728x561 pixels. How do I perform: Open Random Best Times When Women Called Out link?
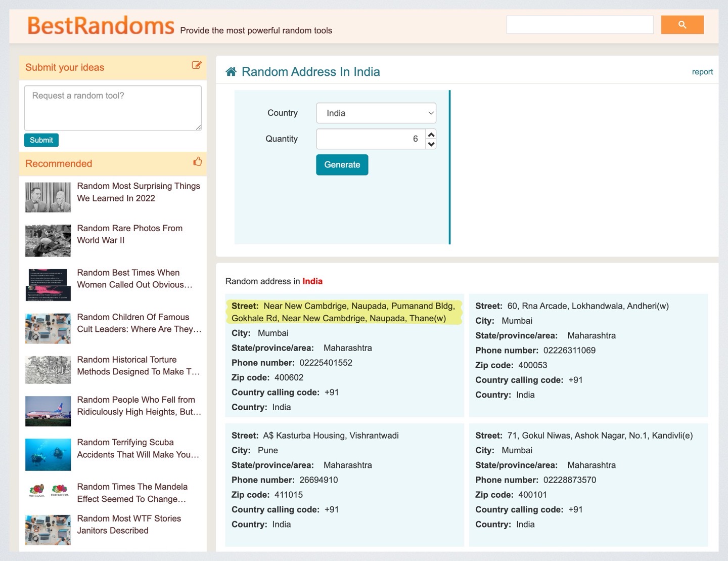134,279
